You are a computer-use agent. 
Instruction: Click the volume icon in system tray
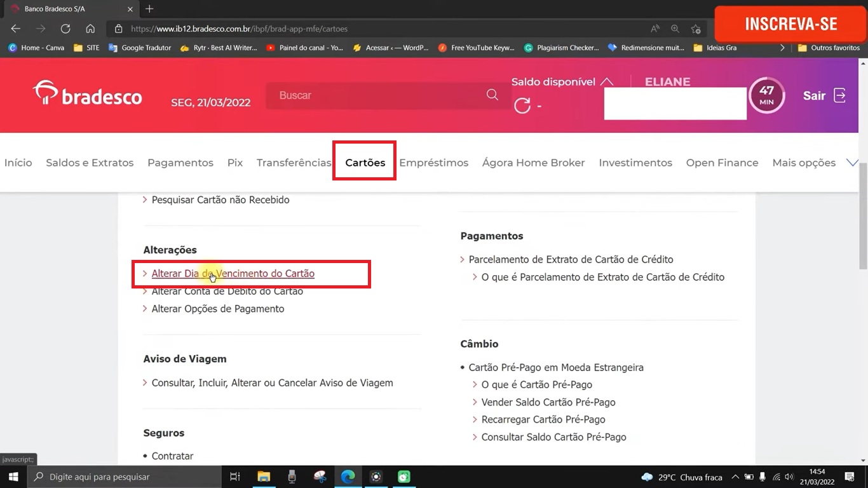pos(789,477)
